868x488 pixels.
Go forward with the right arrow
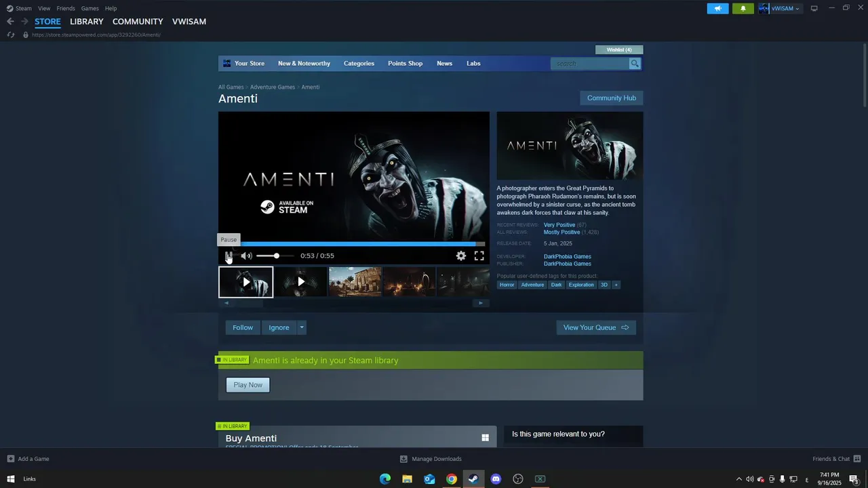(24, 22)
